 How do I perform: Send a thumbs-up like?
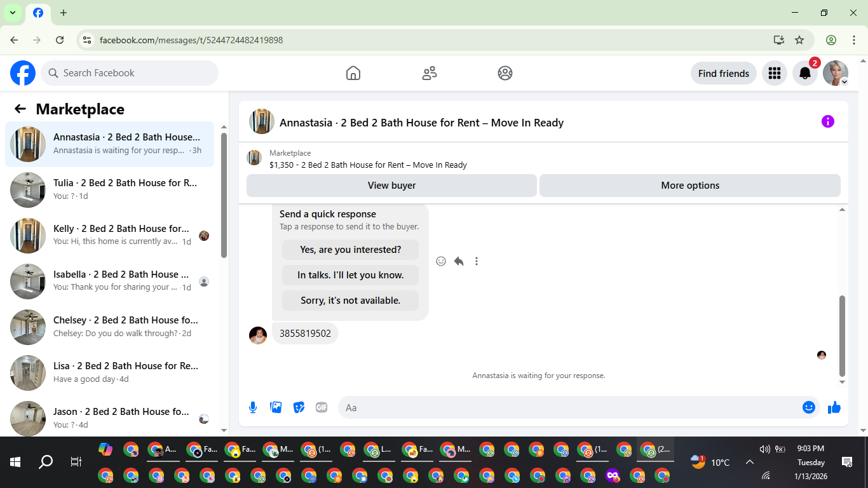[x=834, y=407]
